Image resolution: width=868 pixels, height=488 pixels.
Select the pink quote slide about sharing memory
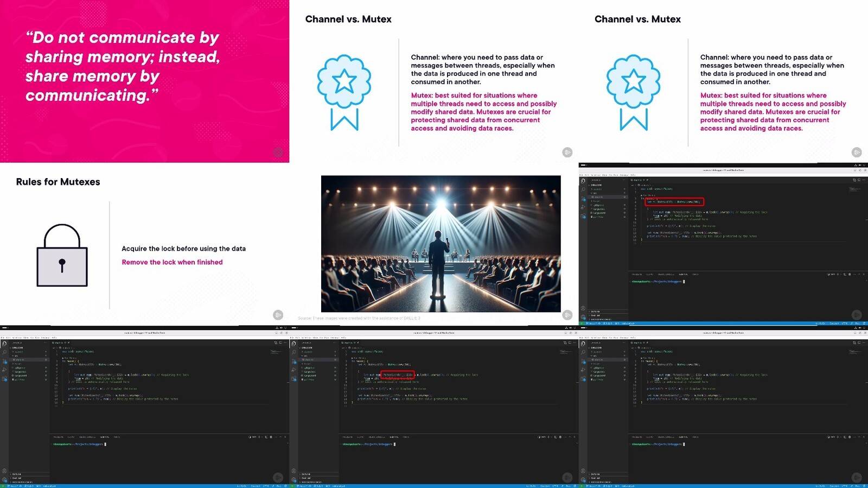tap(144, 81)
